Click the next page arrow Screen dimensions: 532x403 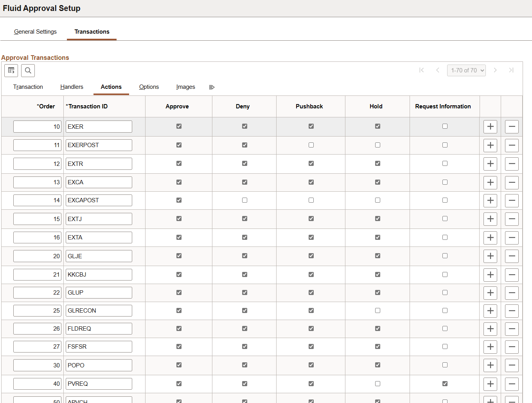pyautogui.click(x=495, y=70)
